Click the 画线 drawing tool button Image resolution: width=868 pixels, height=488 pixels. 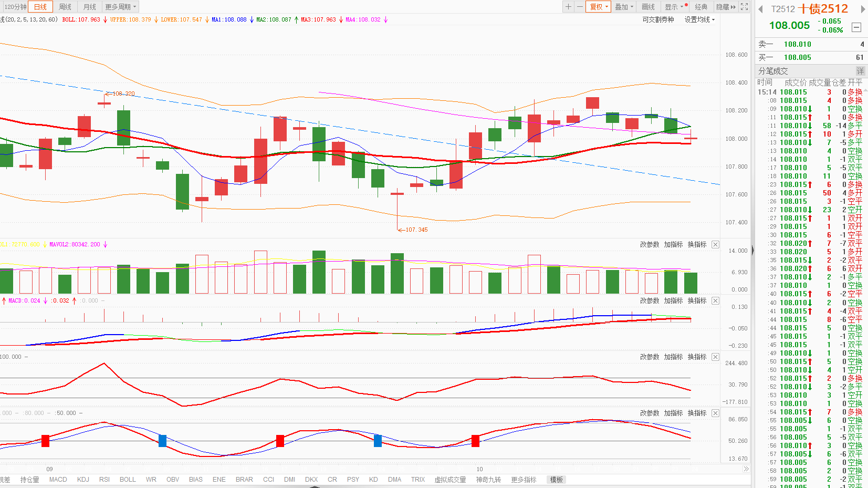pyautogui.click(x=649, y=7)
